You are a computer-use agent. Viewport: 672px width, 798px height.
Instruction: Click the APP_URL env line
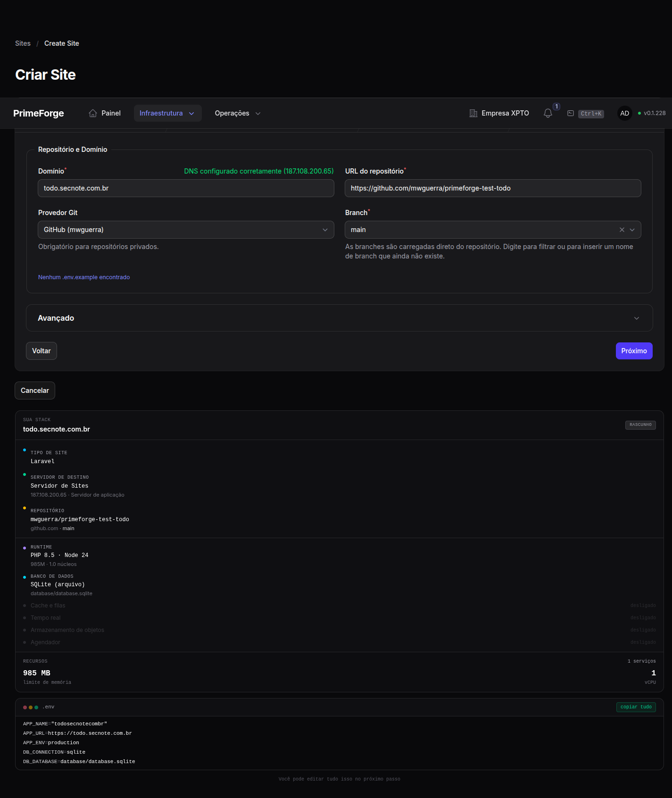(77, 733)
